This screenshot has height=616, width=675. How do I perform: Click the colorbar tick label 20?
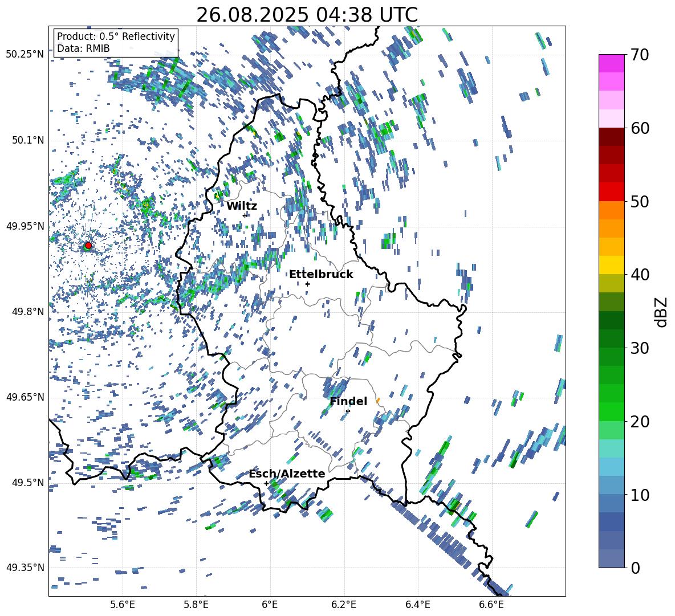point(640,421)
